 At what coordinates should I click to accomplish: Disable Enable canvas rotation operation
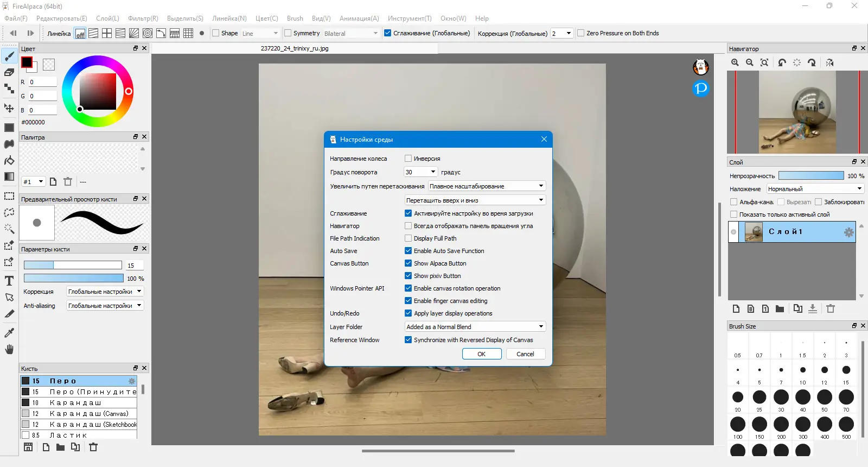[408, 288]
